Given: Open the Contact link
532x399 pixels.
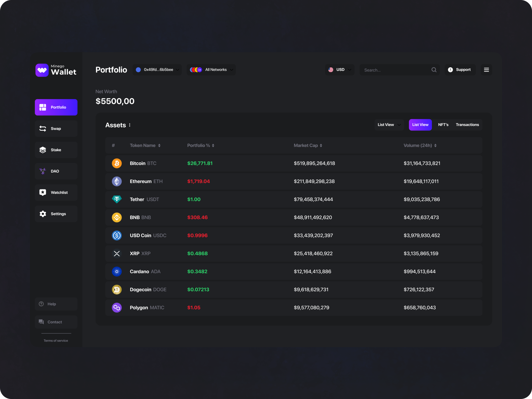Looking at the screenshot, I should coord(56,322).
